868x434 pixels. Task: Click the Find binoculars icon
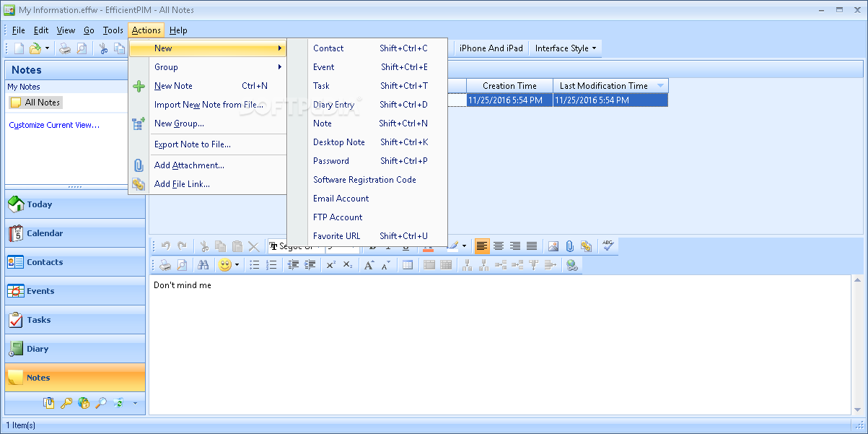tap(203, 265)
